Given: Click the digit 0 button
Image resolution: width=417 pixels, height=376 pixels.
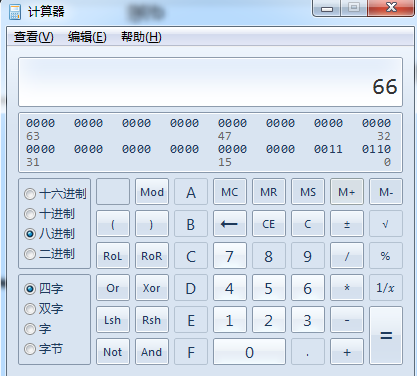Looking at the screenshot, I should (x=249, y=352).
